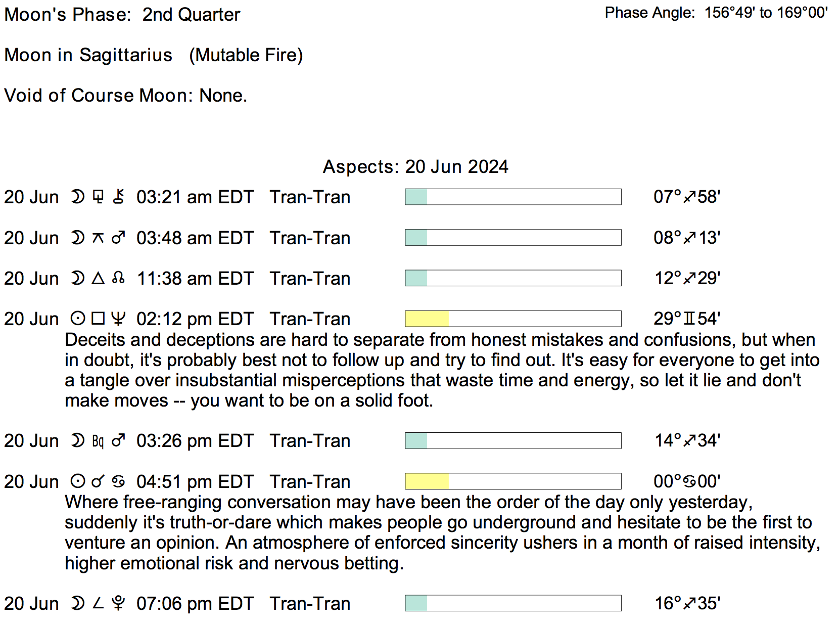Click the Phase Angle text at top right
Viewport: 840px width, 625px height.
coord(716,13)
